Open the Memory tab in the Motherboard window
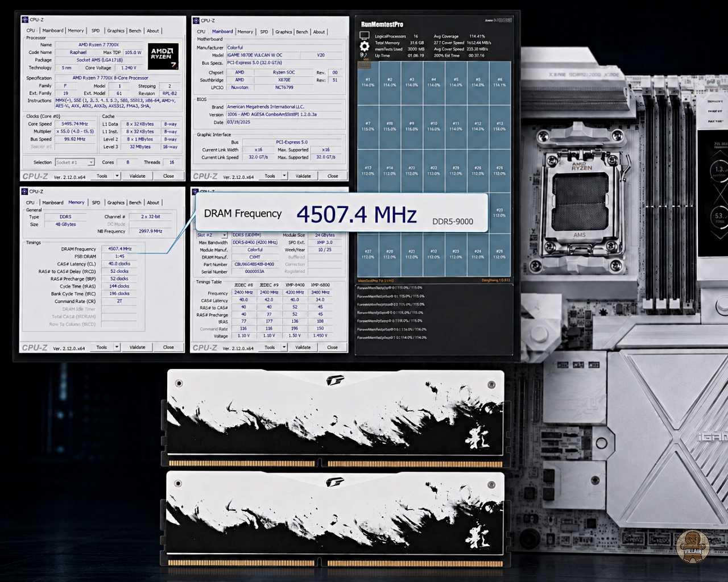728x582 pixels. pos(245,32)
